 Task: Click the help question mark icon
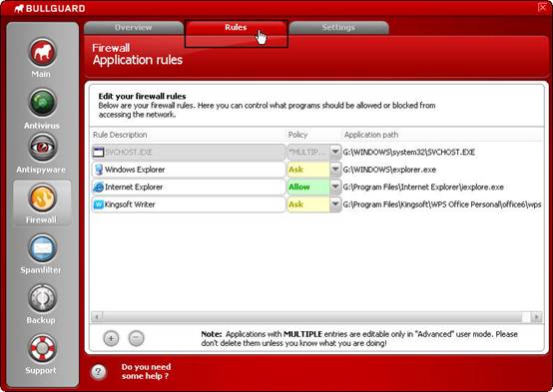(x=99, y=372)
